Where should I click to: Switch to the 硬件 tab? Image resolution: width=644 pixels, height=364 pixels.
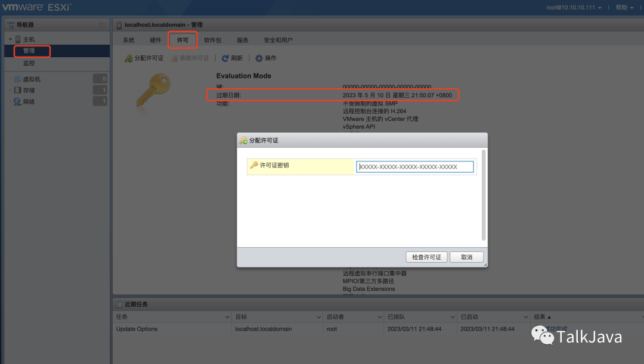click(155, 40)
